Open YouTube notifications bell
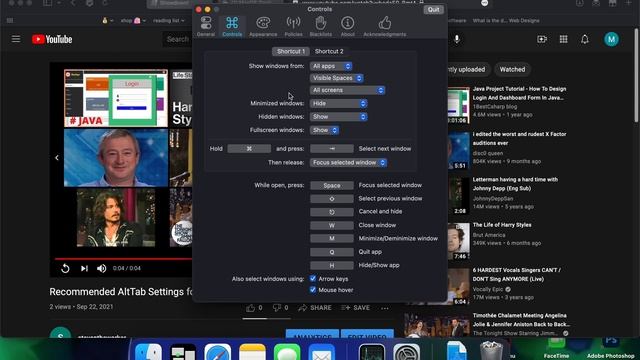The height and width of the screenshot is (360, 640). 585,39
